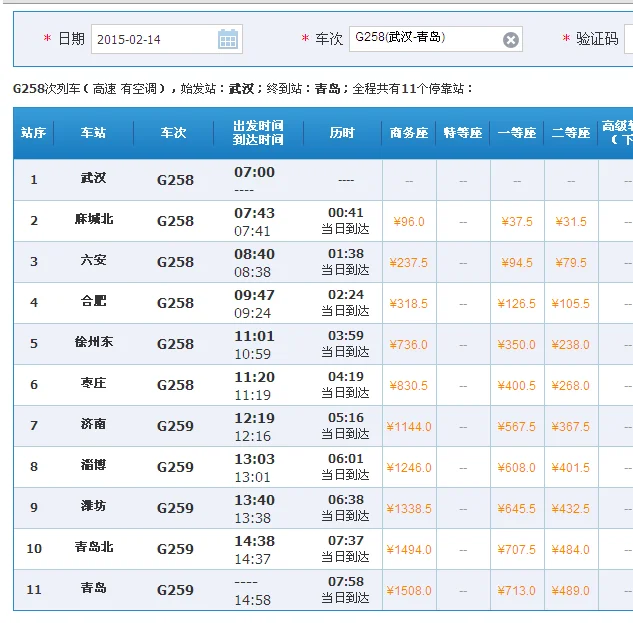Click business class price ¥1508.0
This screenshot has width=633, height=623.
pyautogui.click(x=409, y=591)
